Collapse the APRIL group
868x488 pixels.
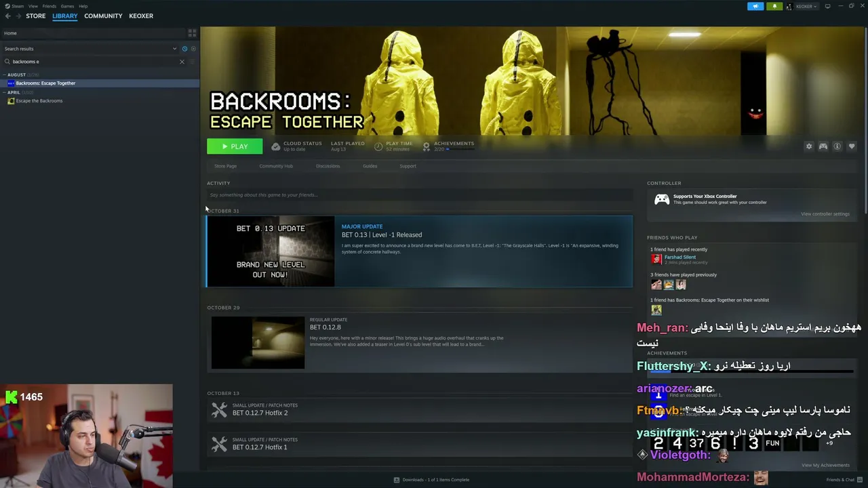4,92
